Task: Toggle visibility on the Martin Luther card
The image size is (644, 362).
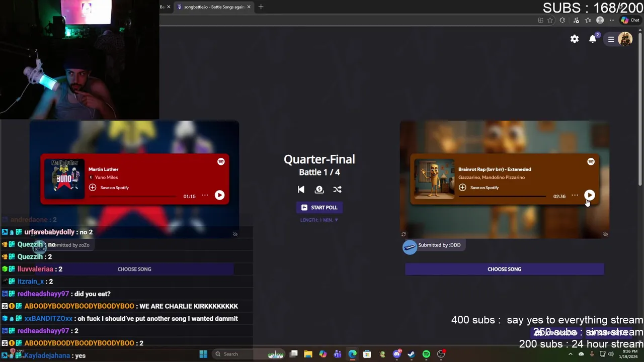Action: (x=235, y=234)
